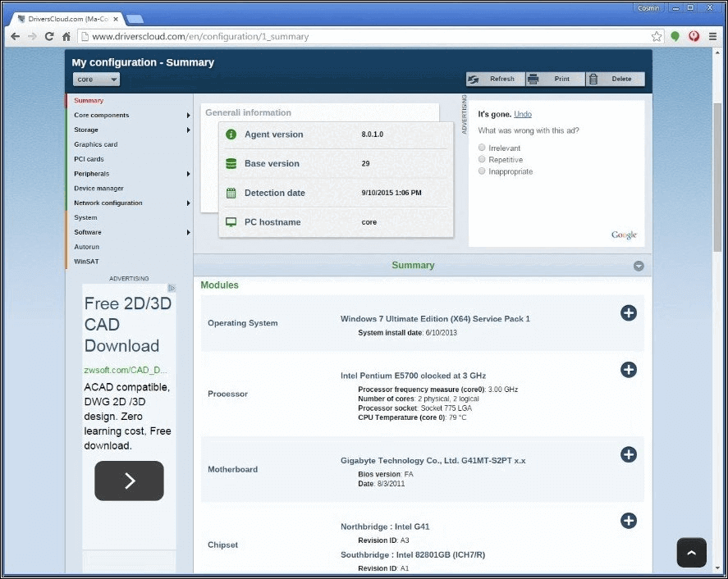728x579 pixels.
Task: Click the green extension icon in toolbar
Action: click(x=675, y=36)
